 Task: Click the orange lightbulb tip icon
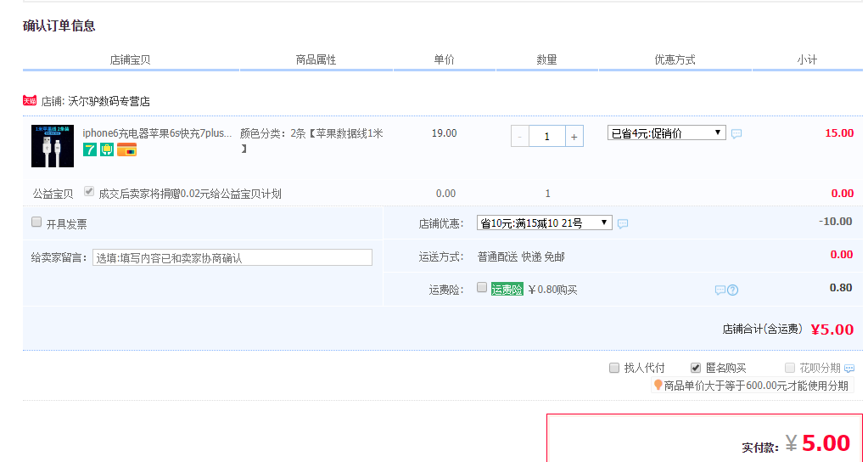tap(658, 385)
